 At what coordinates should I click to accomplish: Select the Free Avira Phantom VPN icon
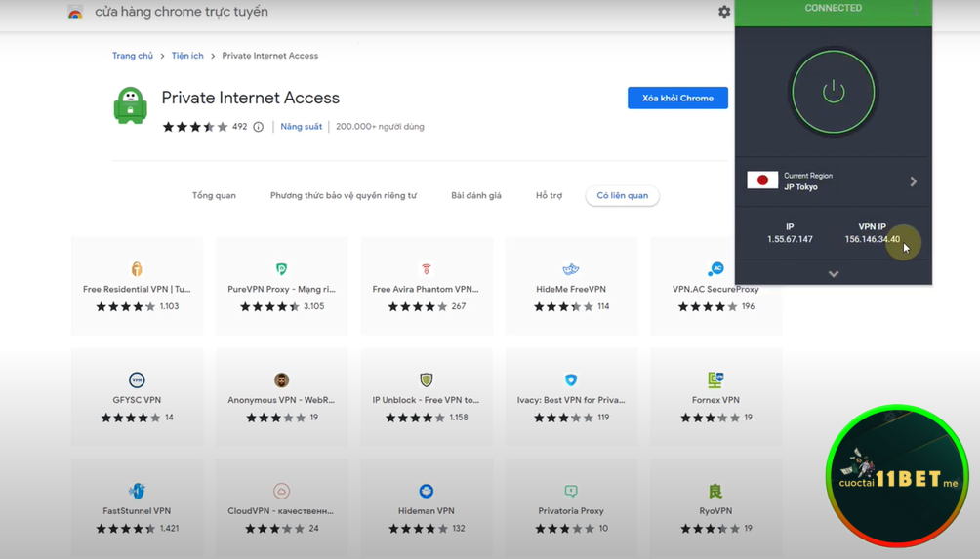426,269
